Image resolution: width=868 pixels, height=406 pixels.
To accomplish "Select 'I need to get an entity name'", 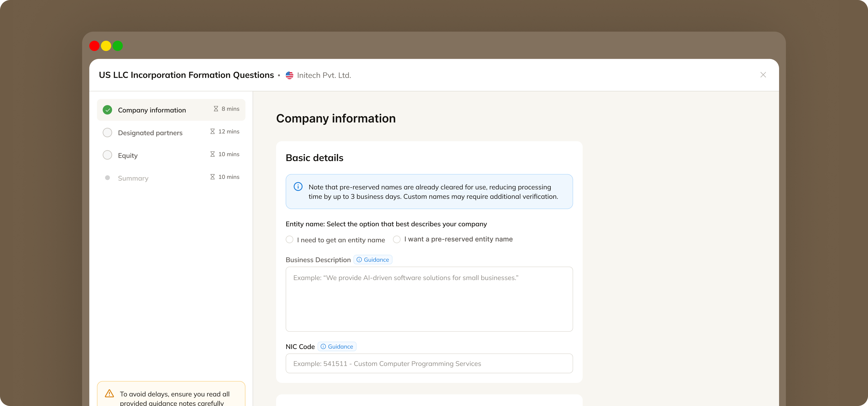I will 289,239.
